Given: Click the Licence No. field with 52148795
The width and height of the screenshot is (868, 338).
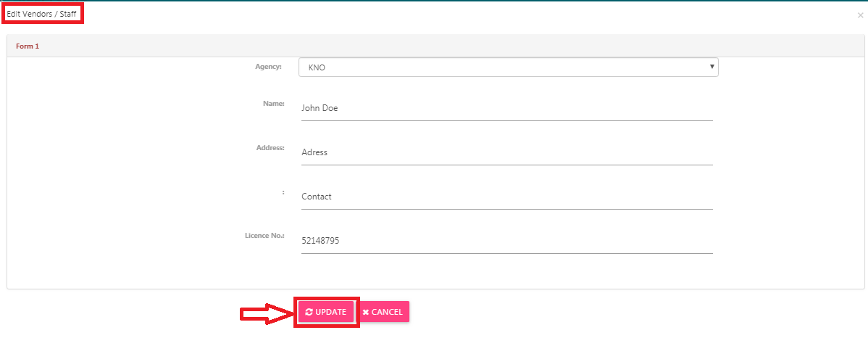Looking at the screenshot, I should click(x=506, y=241).
